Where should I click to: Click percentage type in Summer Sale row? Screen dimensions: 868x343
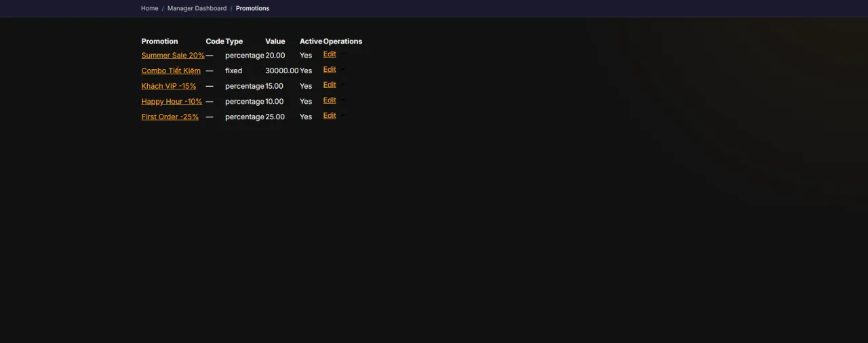pyautogui.click(x=245, y=56)
